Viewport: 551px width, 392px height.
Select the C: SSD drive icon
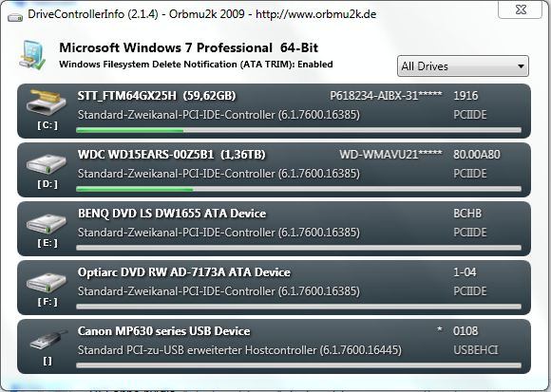coord(47,102)
